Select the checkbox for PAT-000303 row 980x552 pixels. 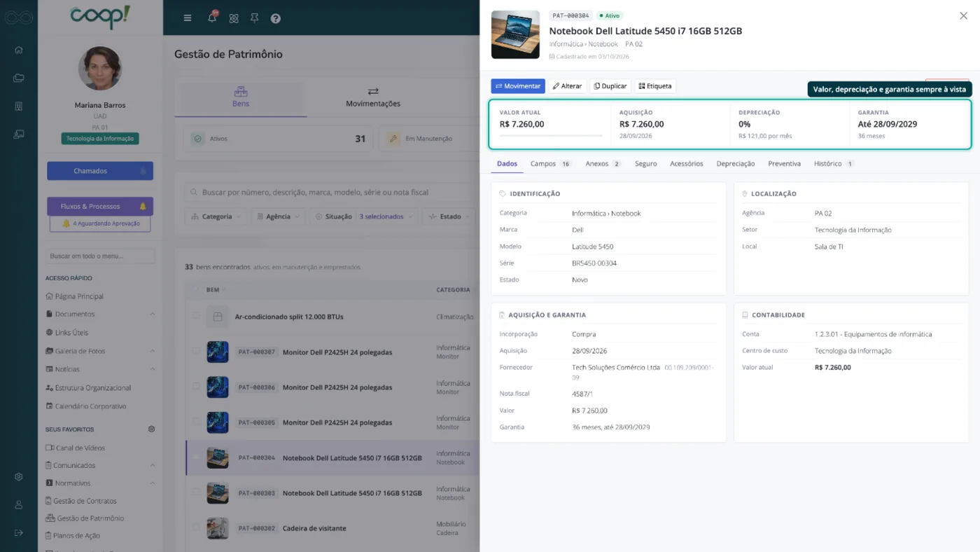coord(196,493)
